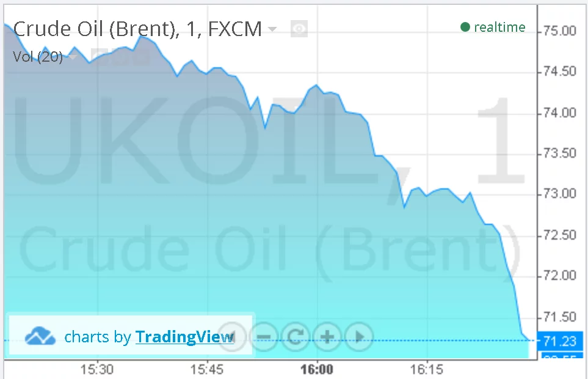Open the TradingView link
Screen dimensions: 588x379
(184, 337)
